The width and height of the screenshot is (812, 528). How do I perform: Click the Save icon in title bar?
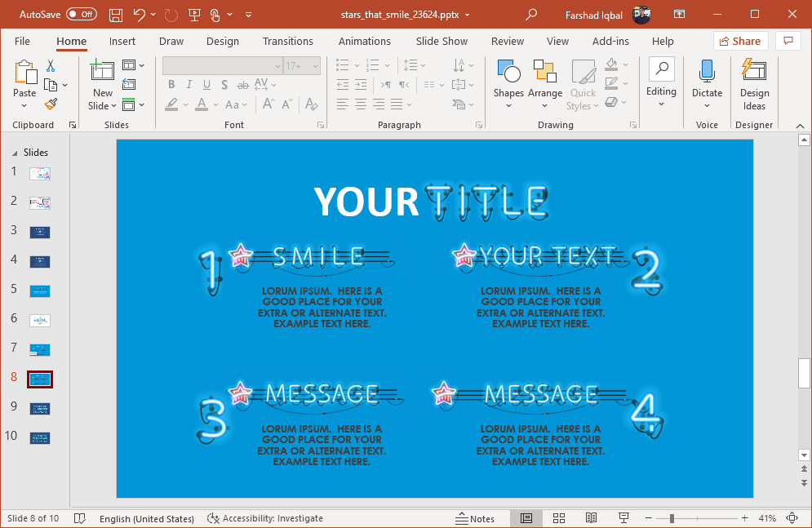point(116,15)
